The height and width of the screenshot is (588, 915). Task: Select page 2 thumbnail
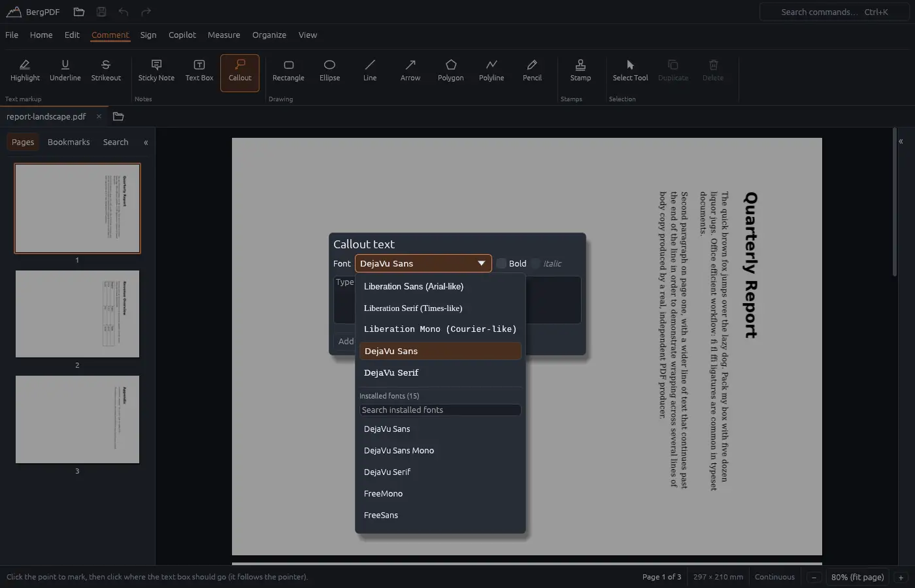tap(77, 314)
